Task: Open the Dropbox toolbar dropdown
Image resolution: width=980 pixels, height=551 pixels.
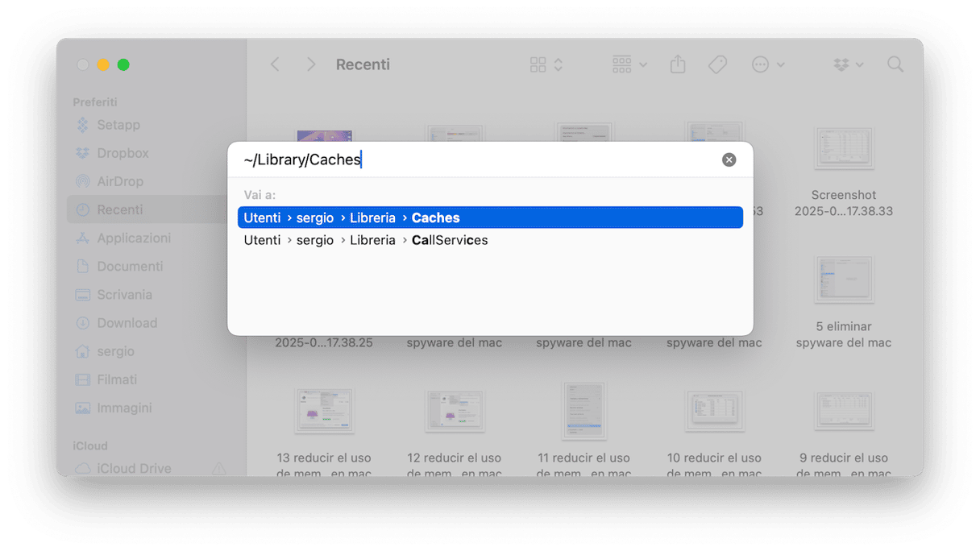Action: coord(849,64)
